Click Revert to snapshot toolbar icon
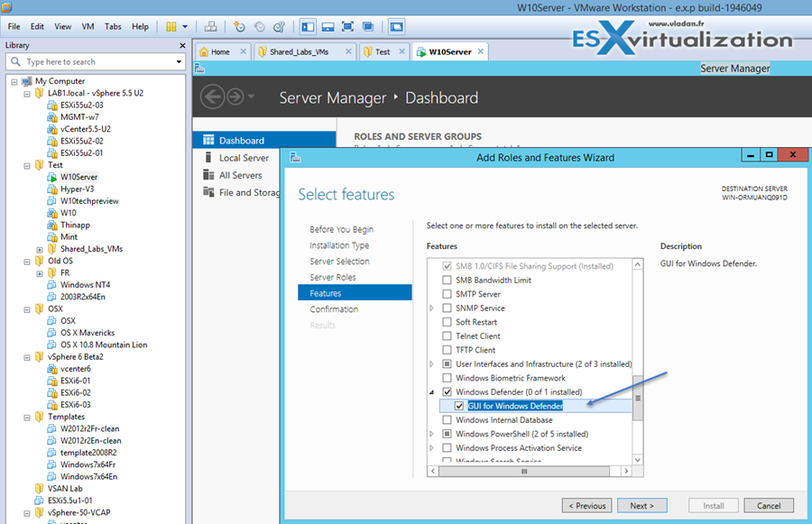This screenshot has height=524, width=812. click(260, 27)
